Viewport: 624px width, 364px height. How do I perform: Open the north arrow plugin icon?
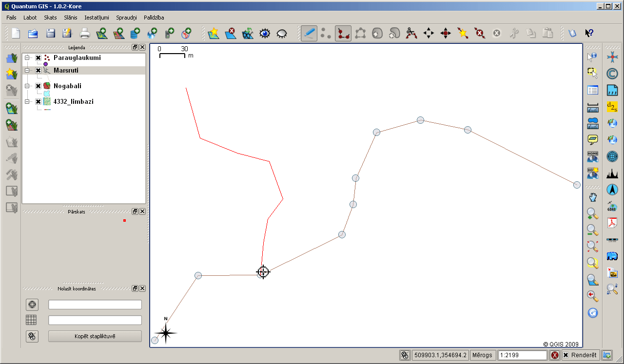612,190
